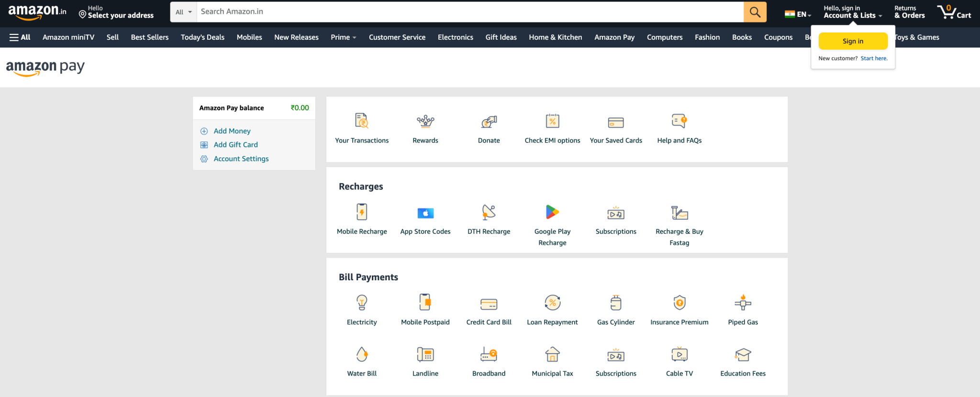Open the Rewards crown icon

coord(425,121)
